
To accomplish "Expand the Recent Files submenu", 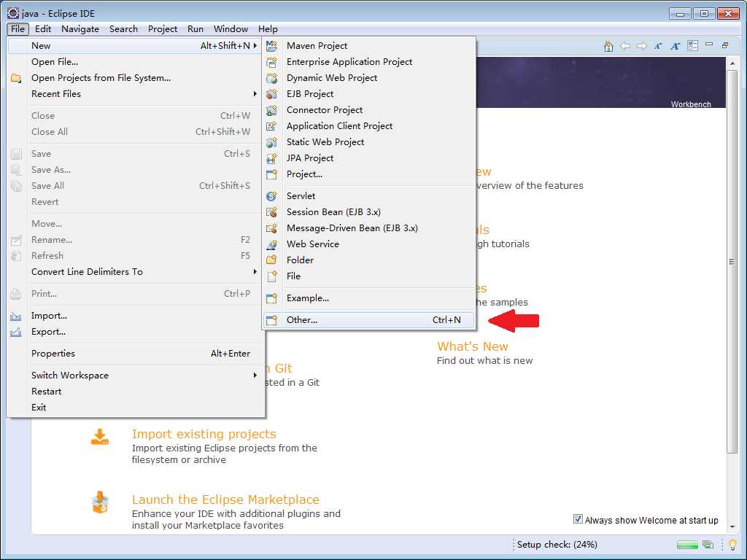I will coord(136,94).
